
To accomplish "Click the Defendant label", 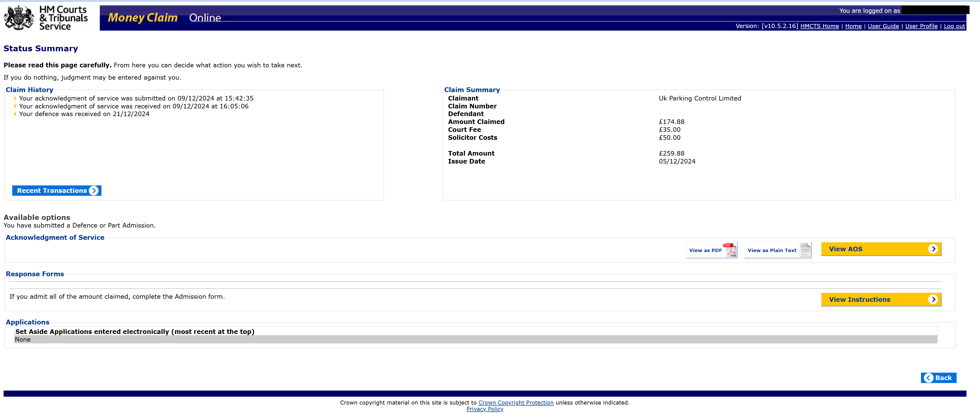I will (x=466, y=114).
